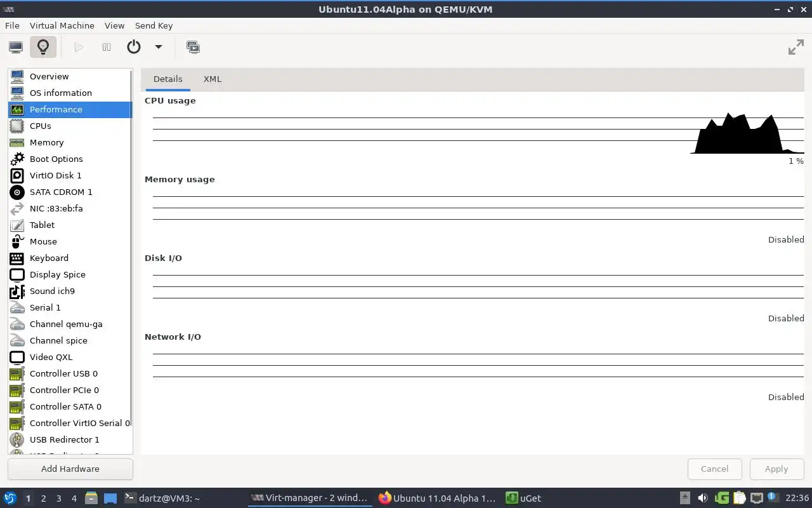The width and height of the screenshot is (812, 508).
Task: Switch to the Details tab
Action: (168, 79)
